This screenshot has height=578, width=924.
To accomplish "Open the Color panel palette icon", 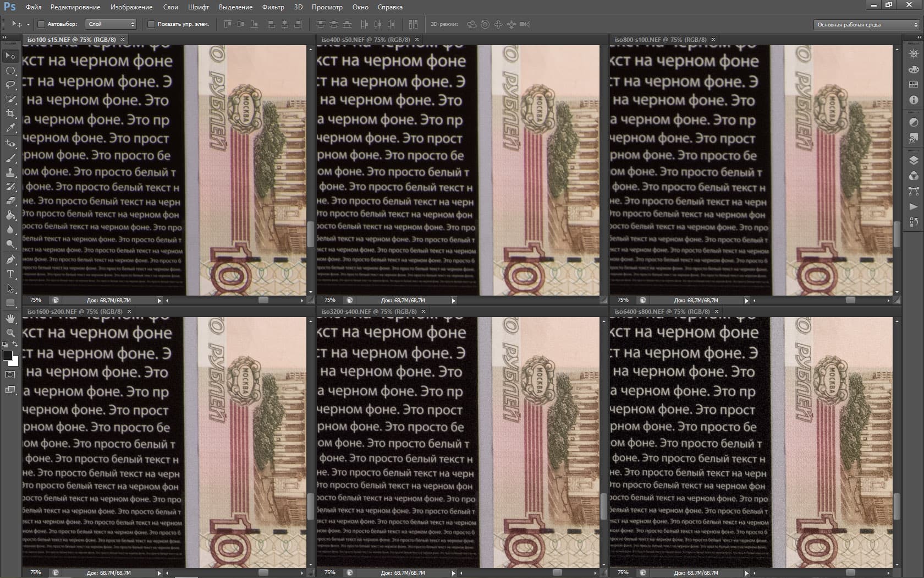I will (x=914, y=69).
